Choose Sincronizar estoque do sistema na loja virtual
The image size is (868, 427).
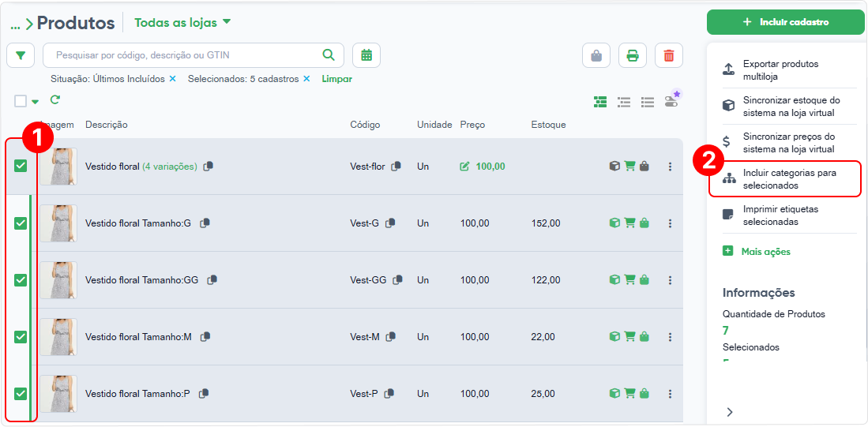[x=789, y=107]
